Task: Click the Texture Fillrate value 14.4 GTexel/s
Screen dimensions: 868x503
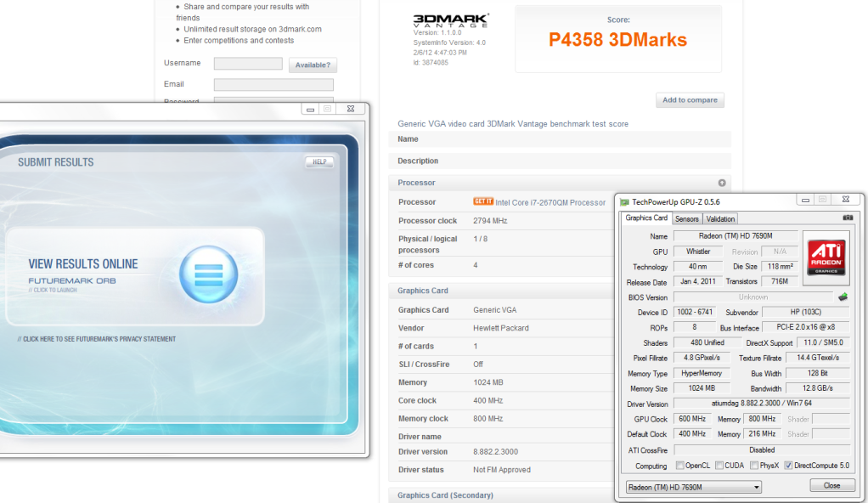Action: click(x=818, y=358)
